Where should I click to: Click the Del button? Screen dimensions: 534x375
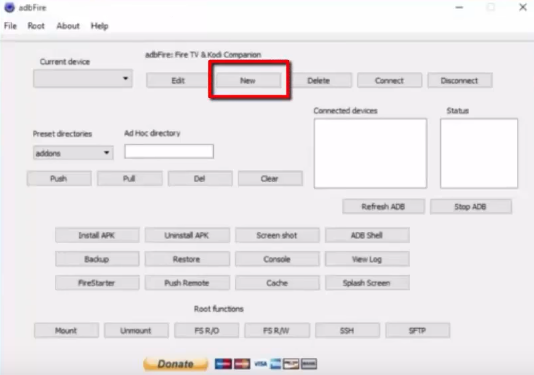click(200, 178)
